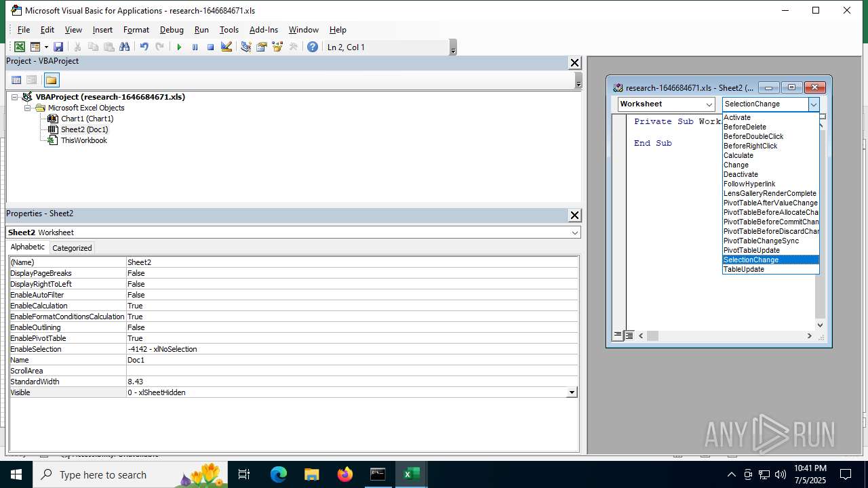The image size is (868, 488).
Task: Open the Window menu
Action: coord(304,30)
